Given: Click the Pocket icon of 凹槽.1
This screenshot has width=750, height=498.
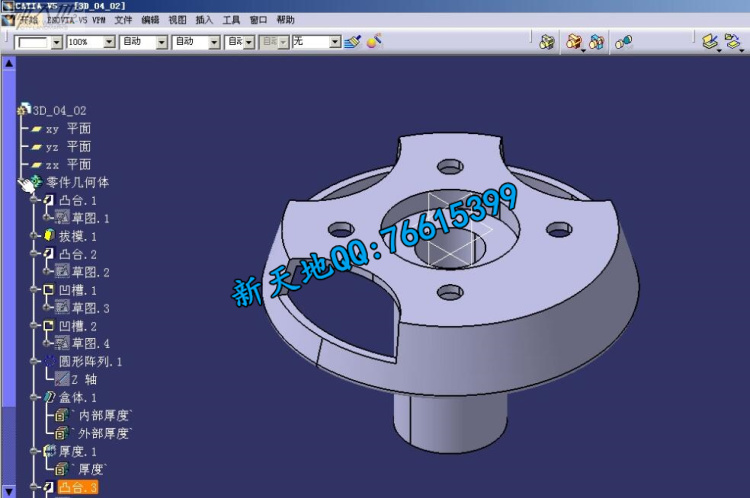Looking at the screenshot, I should point(48,290).
